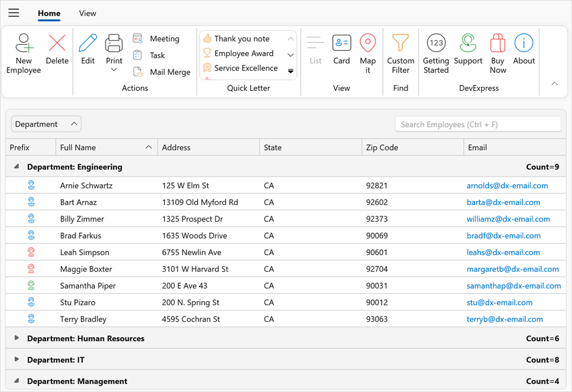Expand the Human Resources department group
Image resolution: width=572 pixels, height=392 pixels.
click(x=17, y=338)
